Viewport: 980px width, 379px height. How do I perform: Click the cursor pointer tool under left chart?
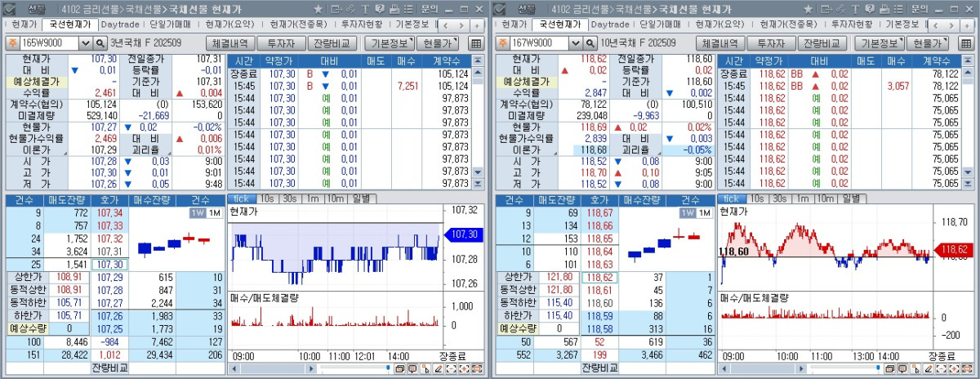pos(425,369)
